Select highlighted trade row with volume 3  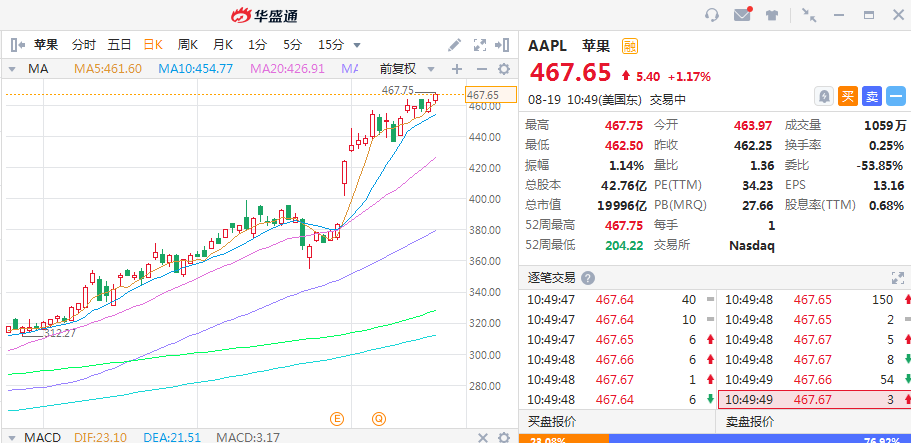click(x=815, y=399)
